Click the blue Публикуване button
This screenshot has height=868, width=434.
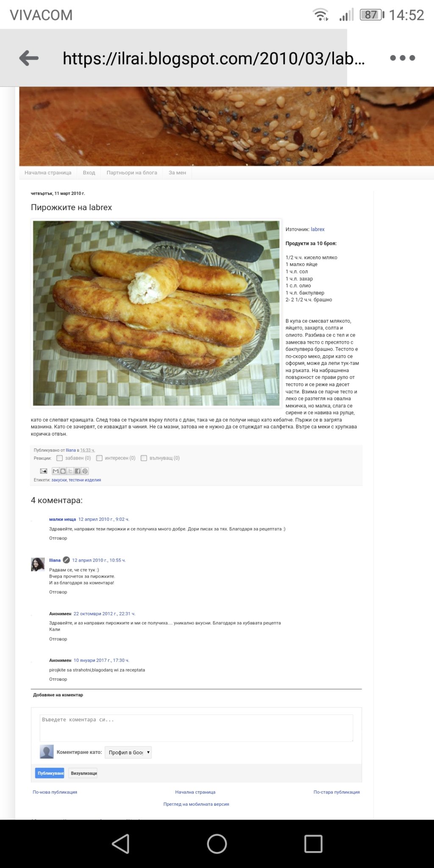click(x=50, y=773)
